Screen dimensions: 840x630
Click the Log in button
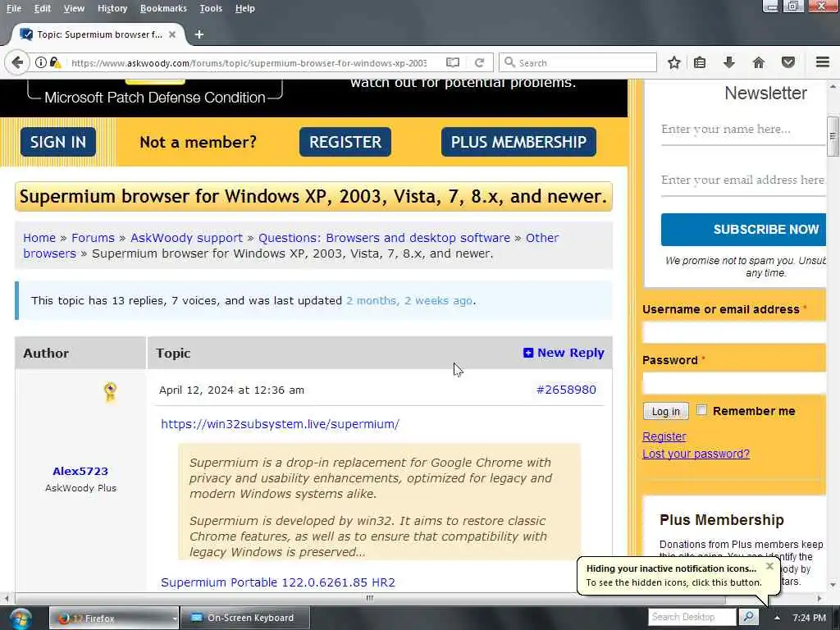click(x=665, y=411)
